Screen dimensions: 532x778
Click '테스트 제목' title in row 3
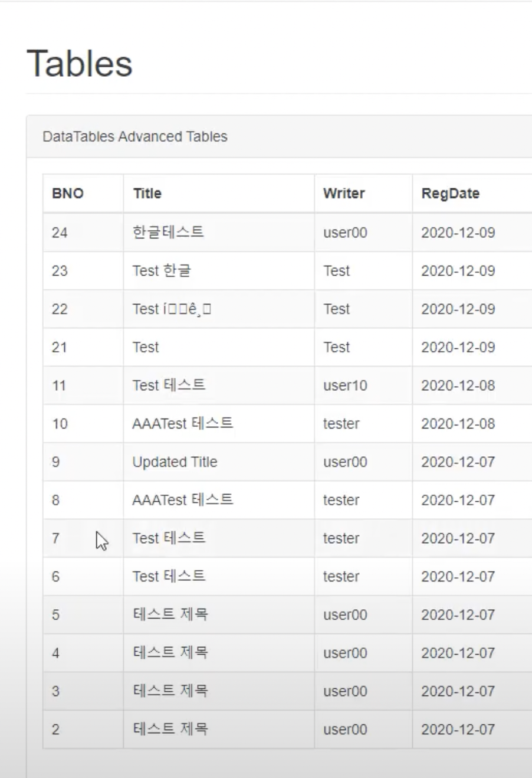click(170, 691)
